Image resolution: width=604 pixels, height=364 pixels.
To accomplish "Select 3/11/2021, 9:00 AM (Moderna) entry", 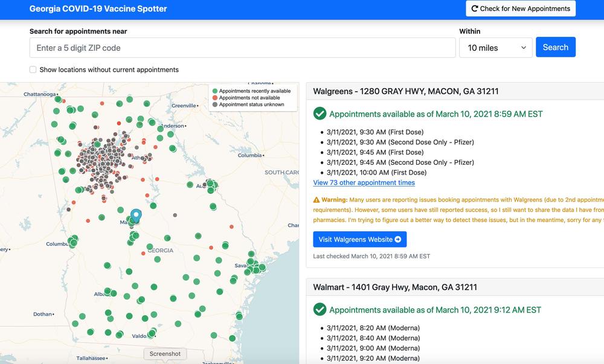I will coord(373,348).
